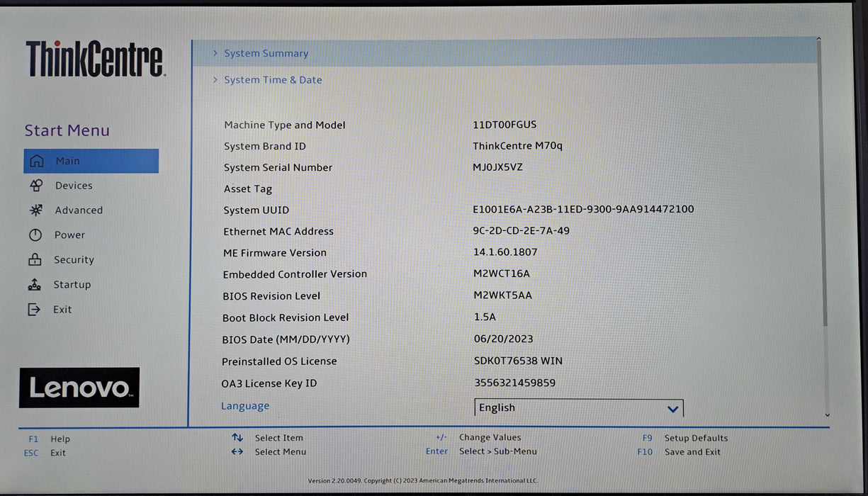Open the Advanced menu
Viewport: 868px width, 496px height.
point(79,210)
